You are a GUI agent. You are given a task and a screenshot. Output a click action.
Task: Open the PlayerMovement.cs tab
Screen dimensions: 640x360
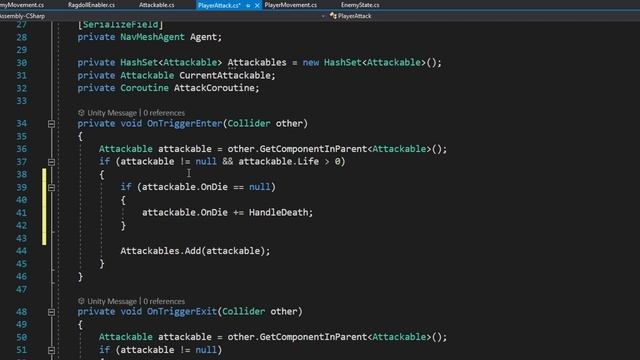[291, 5]
